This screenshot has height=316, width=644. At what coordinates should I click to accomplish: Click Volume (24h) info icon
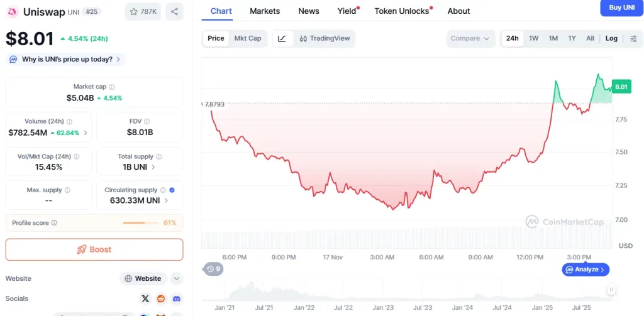pos(69,122)
